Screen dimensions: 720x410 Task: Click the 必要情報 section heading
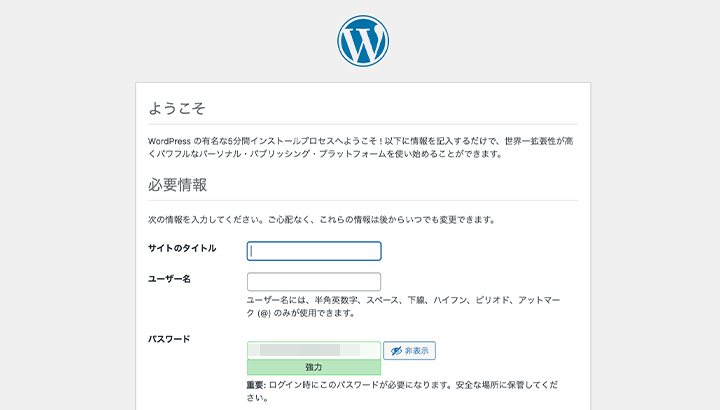click(x=177, y=186)
